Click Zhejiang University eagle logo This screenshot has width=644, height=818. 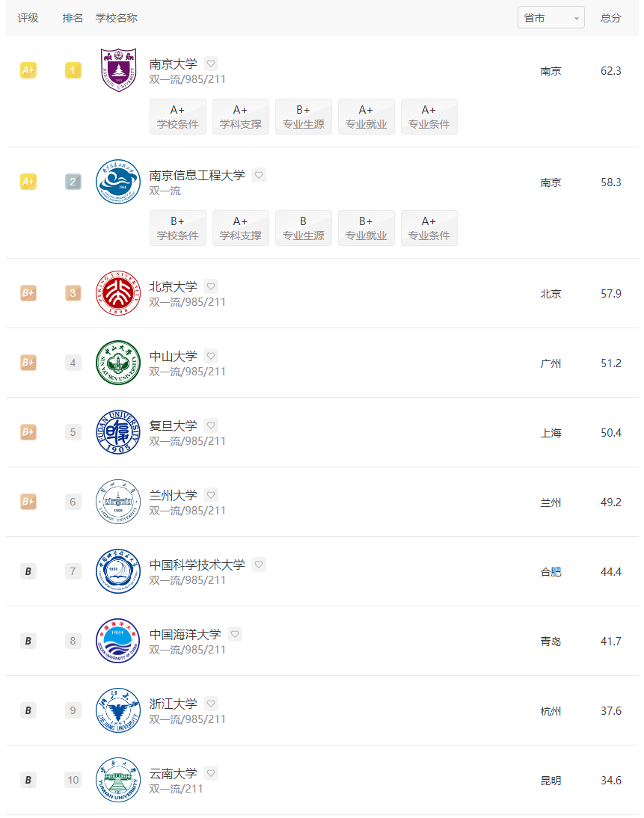click(x=118, y=710)
